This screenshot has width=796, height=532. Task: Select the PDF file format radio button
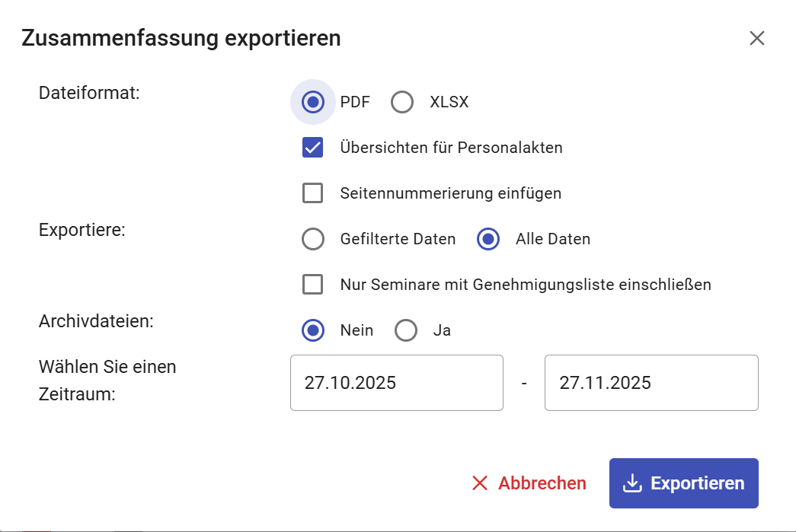[313, 102]
